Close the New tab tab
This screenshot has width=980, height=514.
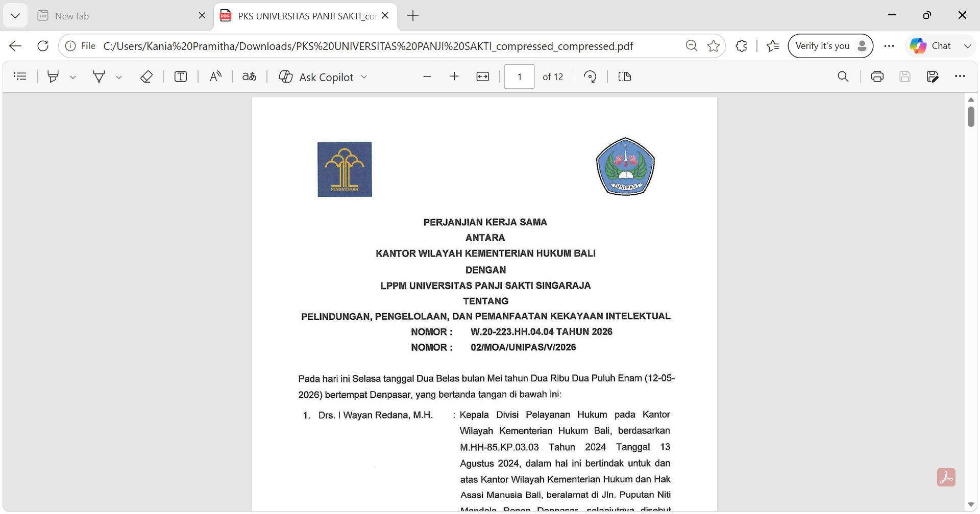tap(202, 16)
